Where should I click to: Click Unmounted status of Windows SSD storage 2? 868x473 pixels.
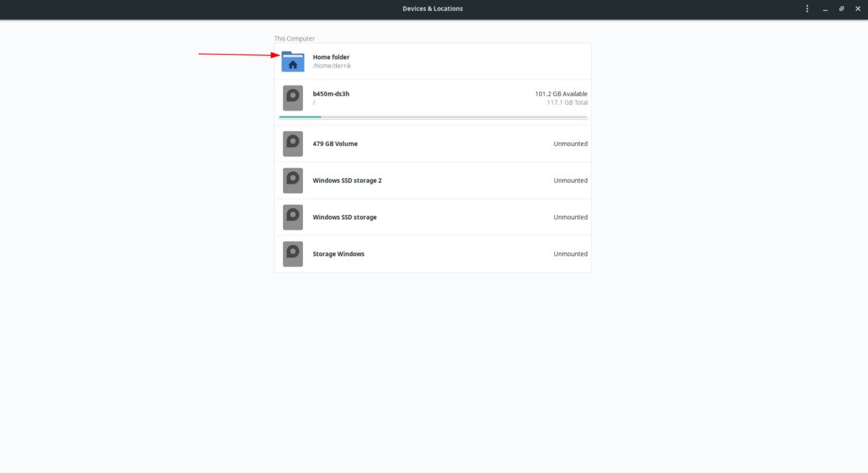[571, 181]
